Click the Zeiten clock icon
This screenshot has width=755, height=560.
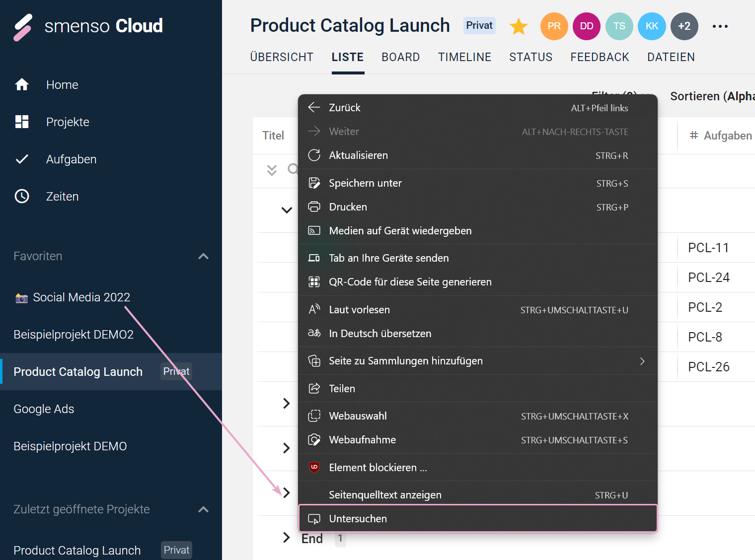pos(22,196)
